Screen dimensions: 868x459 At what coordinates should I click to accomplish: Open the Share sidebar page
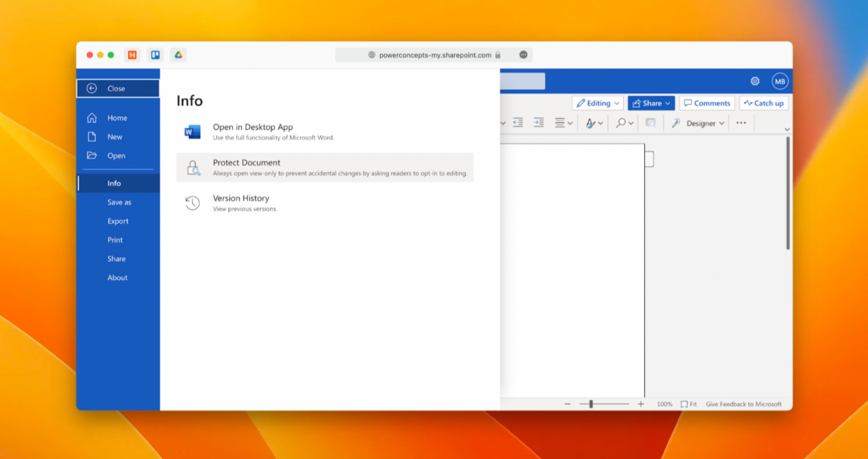tap(117, 259)
